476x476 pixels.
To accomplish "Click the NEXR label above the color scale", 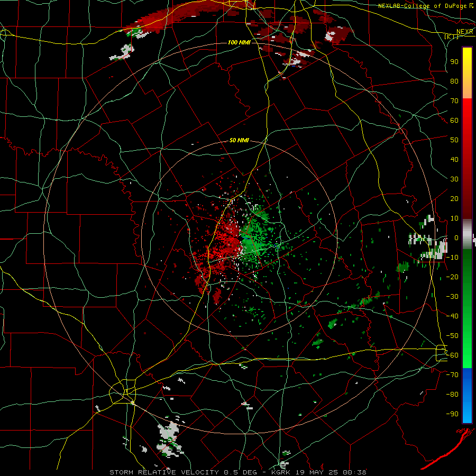I will point(465,32).
